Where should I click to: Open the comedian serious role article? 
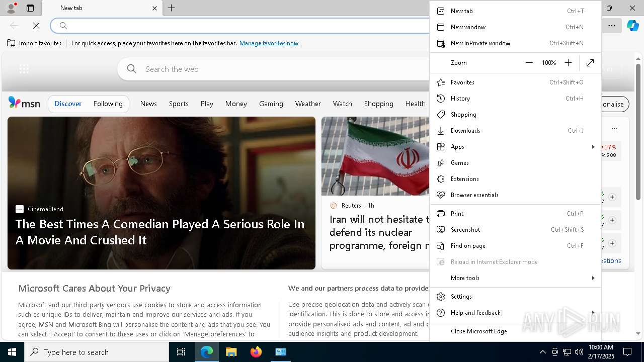(160, 232)
